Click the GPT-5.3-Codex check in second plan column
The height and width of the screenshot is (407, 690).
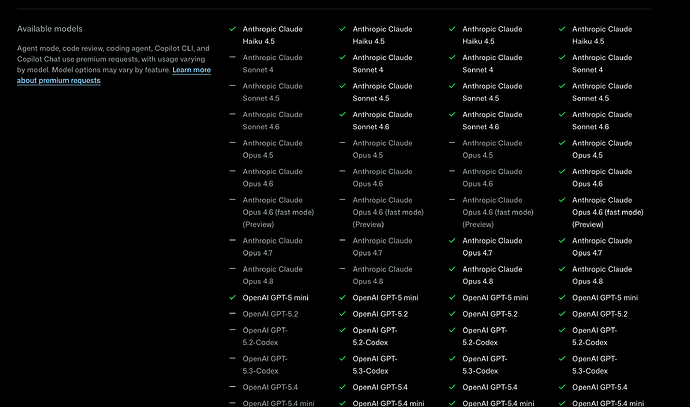point(342,359)
